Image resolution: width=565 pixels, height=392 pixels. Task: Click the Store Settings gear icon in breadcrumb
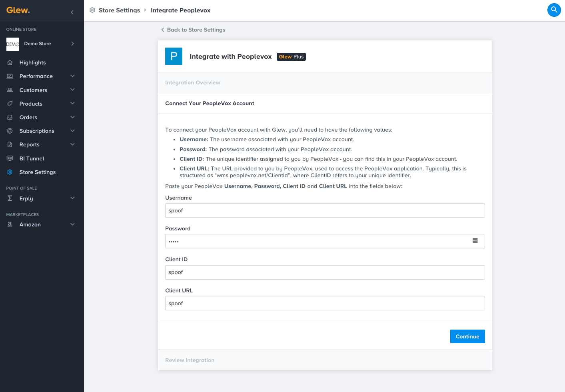pyautogui.click(x=92, y=10)
